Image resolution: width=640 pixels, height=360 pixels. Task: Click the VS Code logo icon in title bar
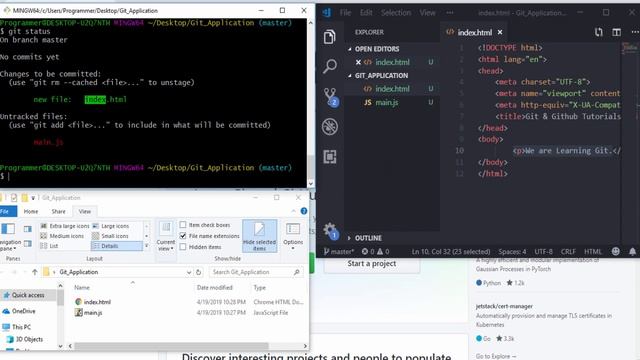click(327, 13)
